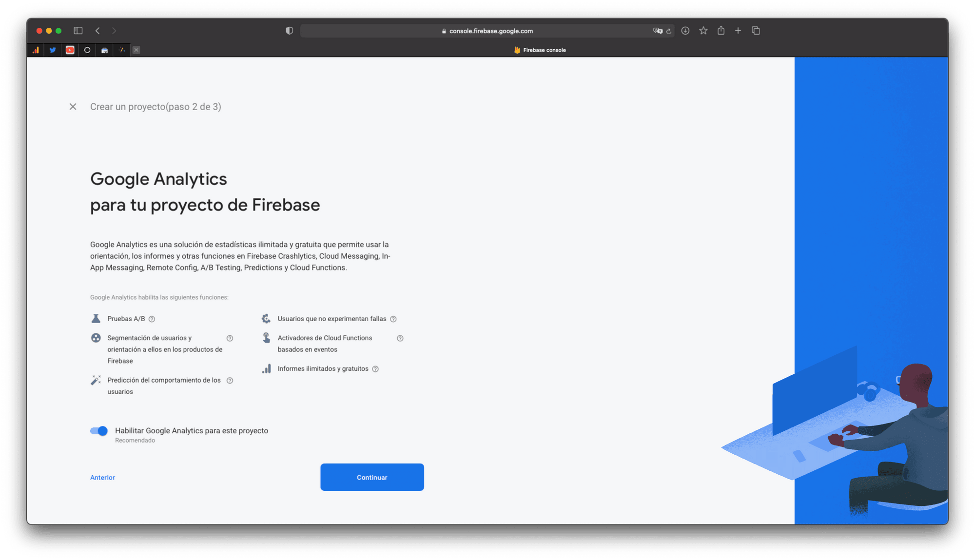Open help for Informes ilimitados y gratuitos
Viewport: 975px width, 560px height.
tap(375, 369)
